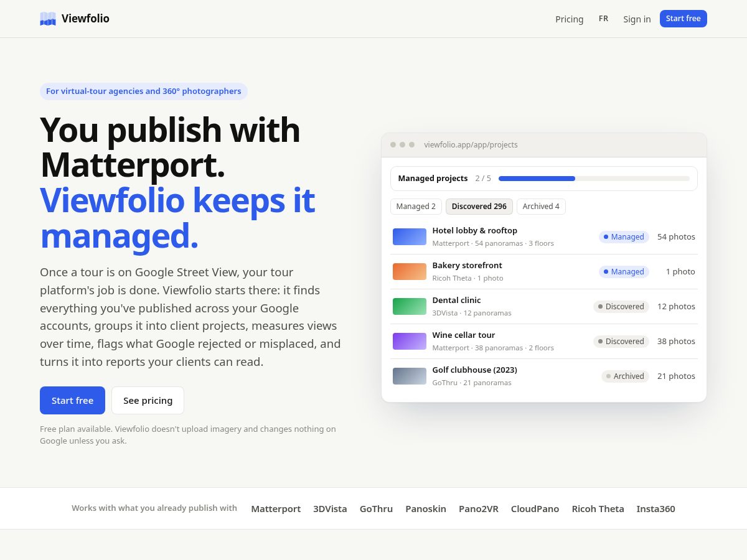
Task: Click the Hotel lobby & rooftop blue thumbnail
Action: point(410,236)
